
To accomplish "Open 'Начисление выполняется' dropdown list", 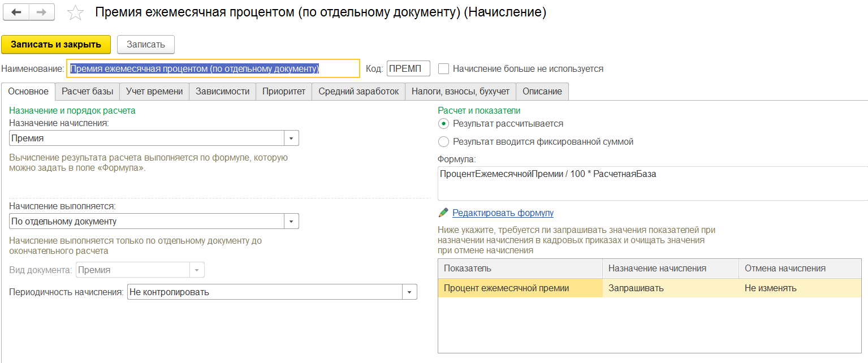I will click(291, 222).
